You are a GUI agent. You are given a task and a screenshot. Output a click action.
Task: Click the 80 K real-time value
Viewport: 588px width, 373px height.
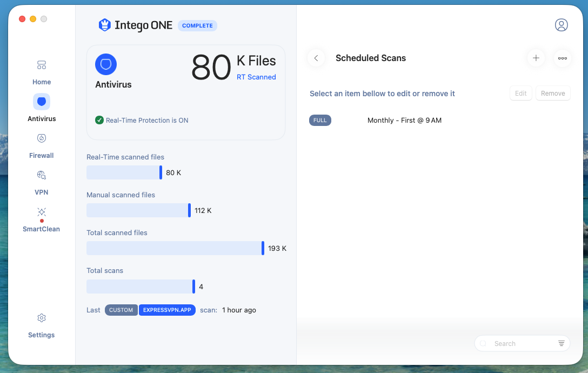coord(173,172)
